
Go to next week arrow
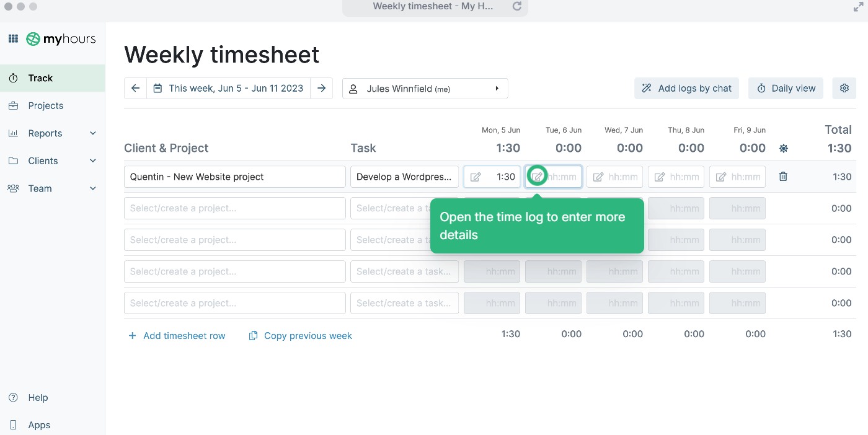pos(321,89)
